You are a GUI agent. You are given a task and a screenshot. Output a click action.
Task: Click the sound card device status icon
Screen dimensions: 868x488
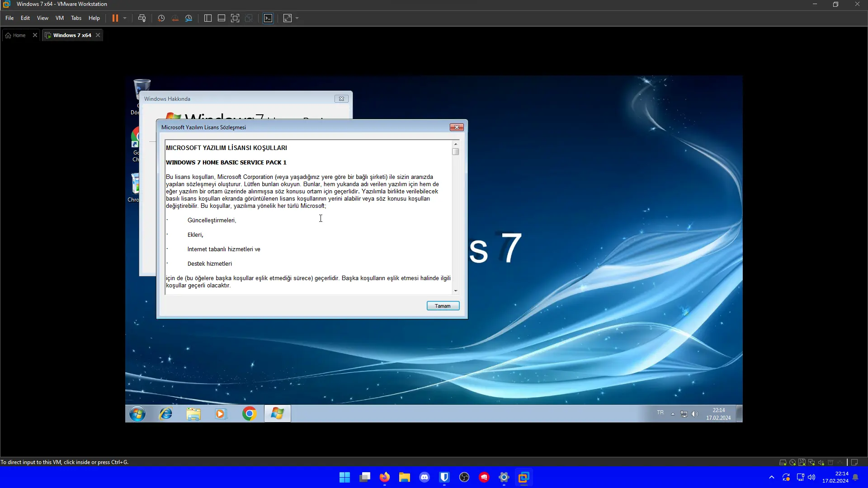(x=821, y=462)
